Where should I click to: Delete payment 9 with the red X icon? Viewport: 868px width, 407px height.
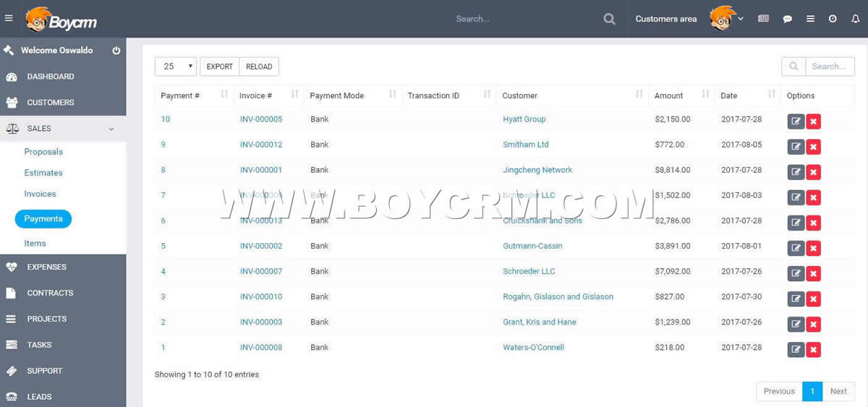pos(813,147)
